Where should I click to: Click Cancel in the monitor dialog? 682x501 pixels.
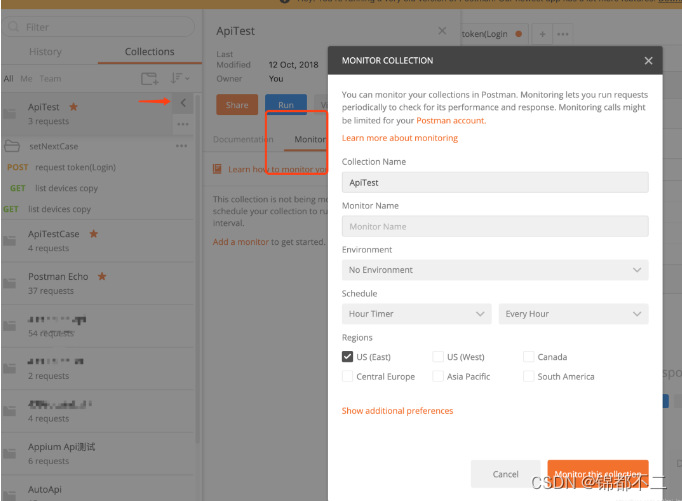[505, 474]
